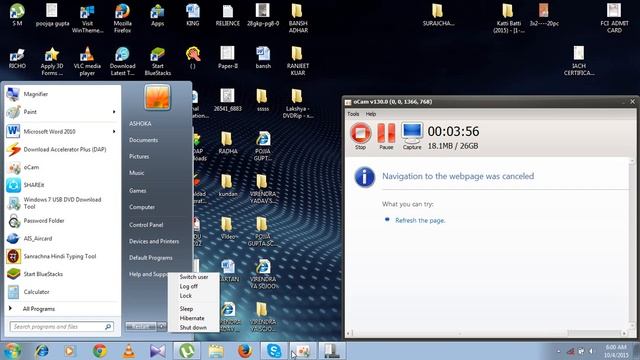Open Windows 7 USB DVD Download Tool
The height and width of the screenshot is (360, 640).
point(61,203)
